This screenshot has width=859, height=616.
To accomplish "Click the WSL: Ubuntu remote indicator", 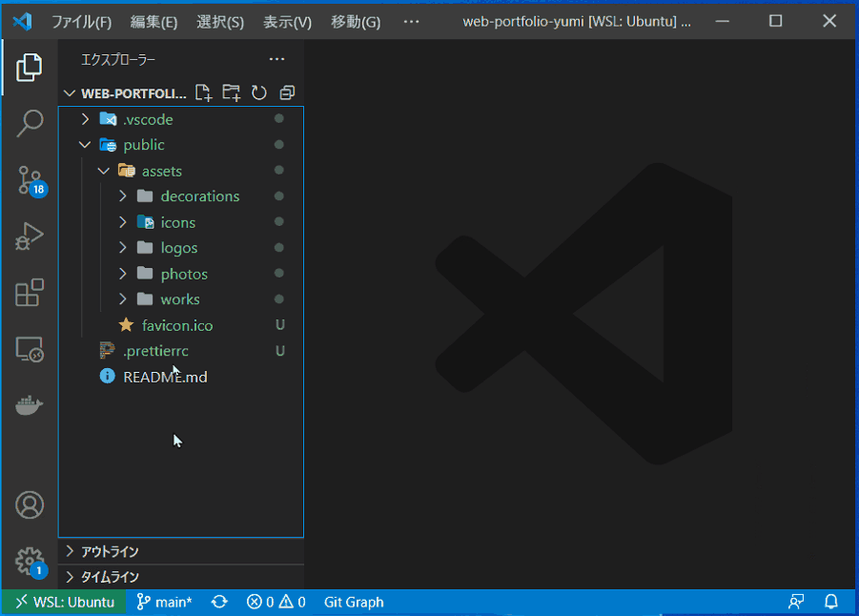I will point(65,603).
